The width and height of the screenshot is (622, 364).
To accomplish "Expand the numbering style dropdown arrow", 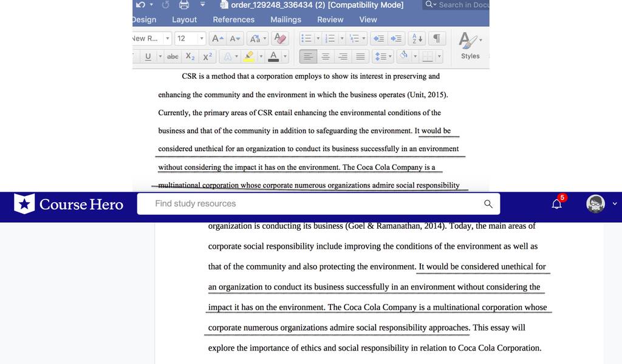I will (342, 38).
